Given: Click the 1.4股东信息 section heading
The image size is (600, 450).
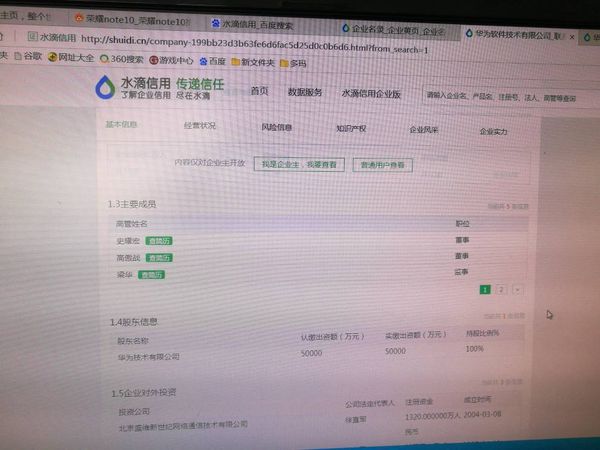Looking at the screenshot, I should tap(134, 322).
